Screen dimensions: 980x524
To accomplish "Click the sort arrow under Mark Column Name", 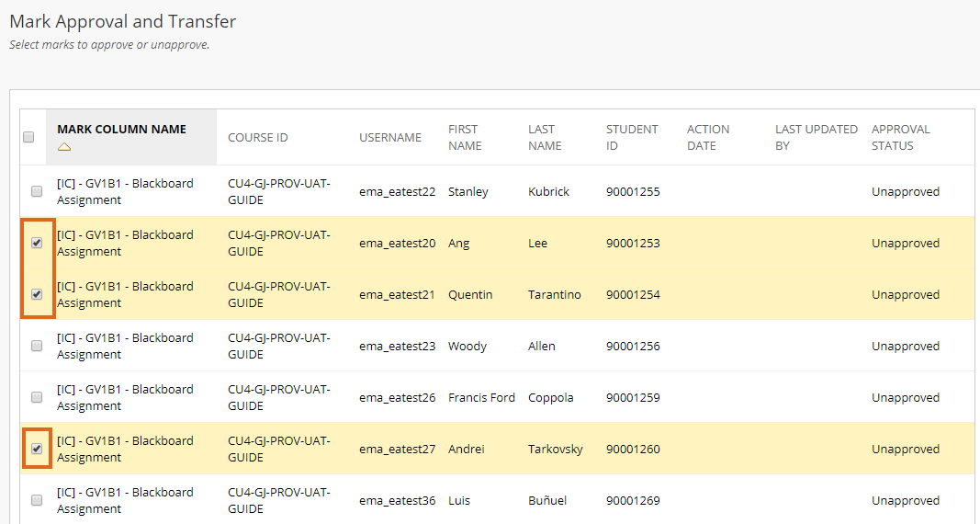I will (64, 147).
